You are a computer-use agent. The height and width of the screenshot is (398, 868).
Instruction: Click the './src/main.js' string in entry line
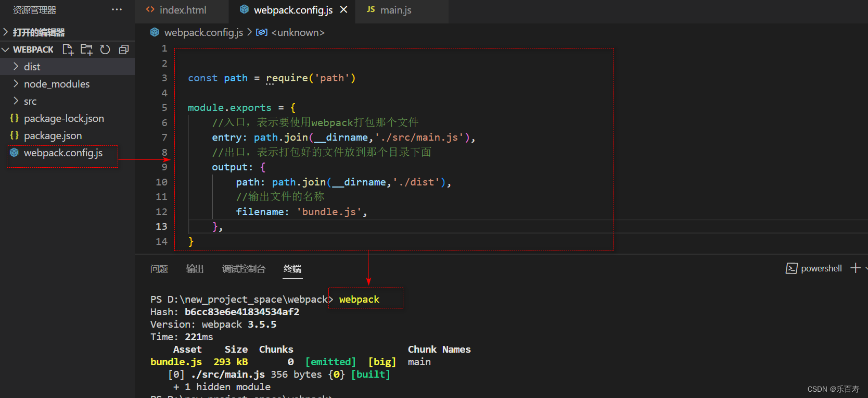click(x=419, y=138)
